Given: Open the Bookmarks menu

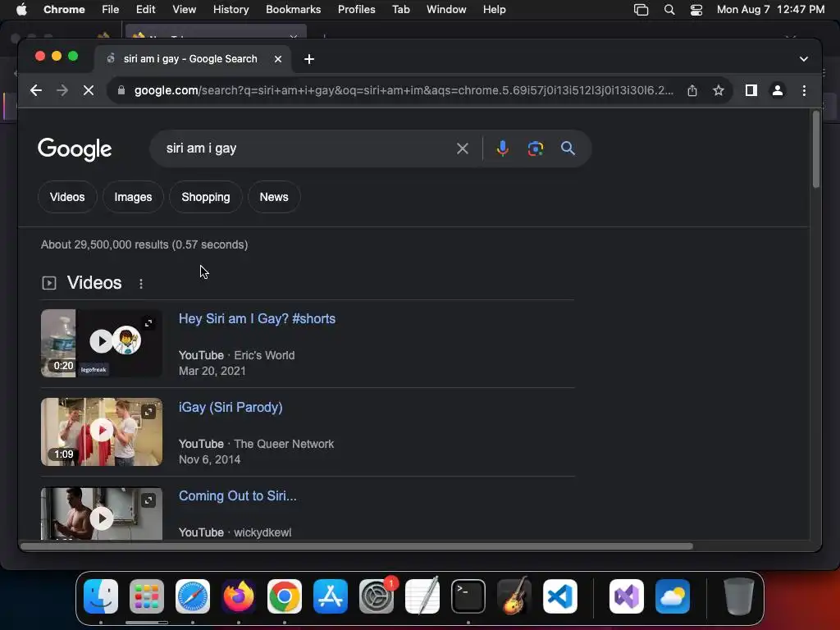Looking at the screenshot, I should pyautogui.click(x=293, y=10).
